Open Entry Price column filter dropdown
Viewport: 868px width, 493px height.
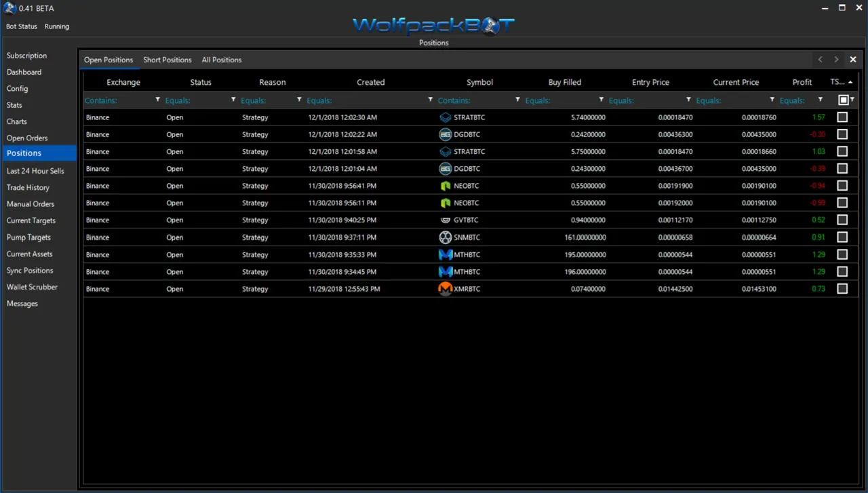tap(688, 100)
